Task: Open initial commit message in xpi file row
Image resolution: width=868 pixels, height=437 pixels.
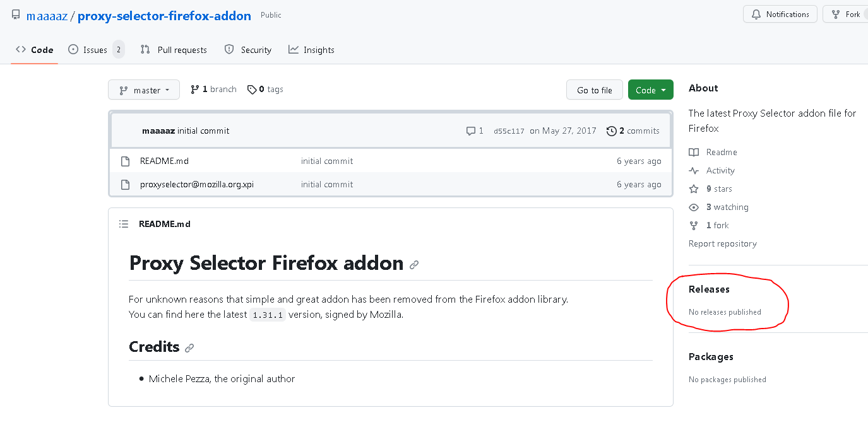Action: pos(327,184)
